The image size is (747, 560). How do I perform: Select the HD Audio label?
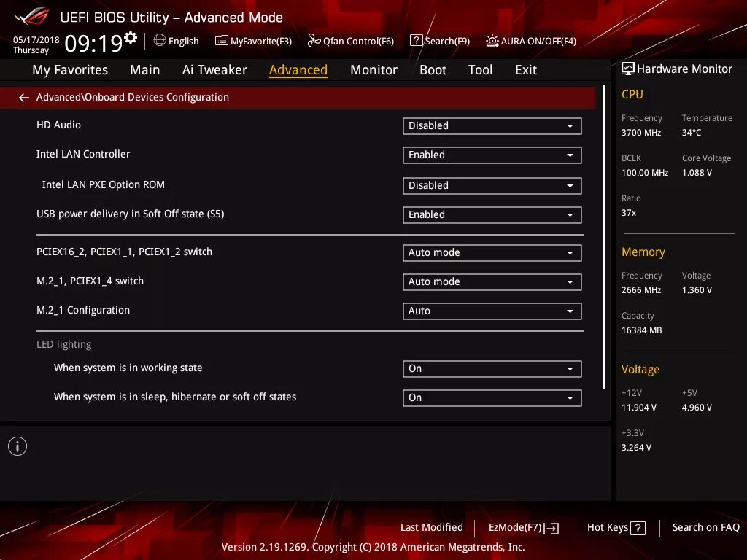tap(58, 125)
